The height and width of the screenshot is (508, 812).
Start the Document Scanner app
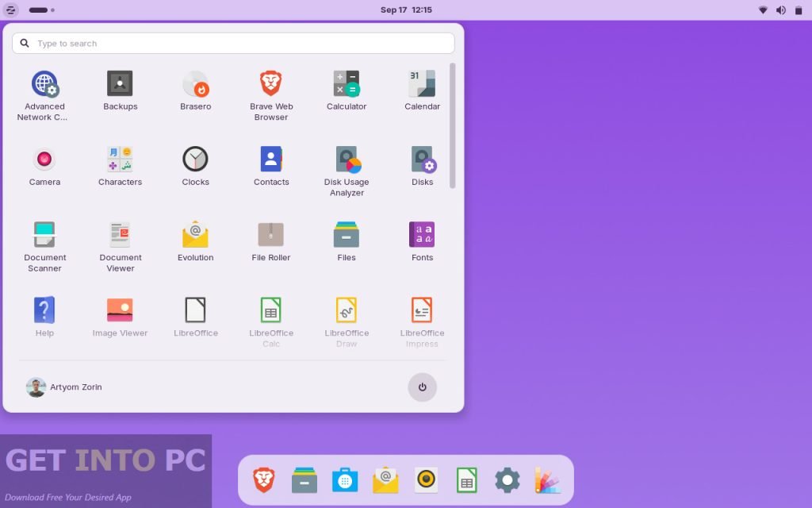tap(44, 233)
